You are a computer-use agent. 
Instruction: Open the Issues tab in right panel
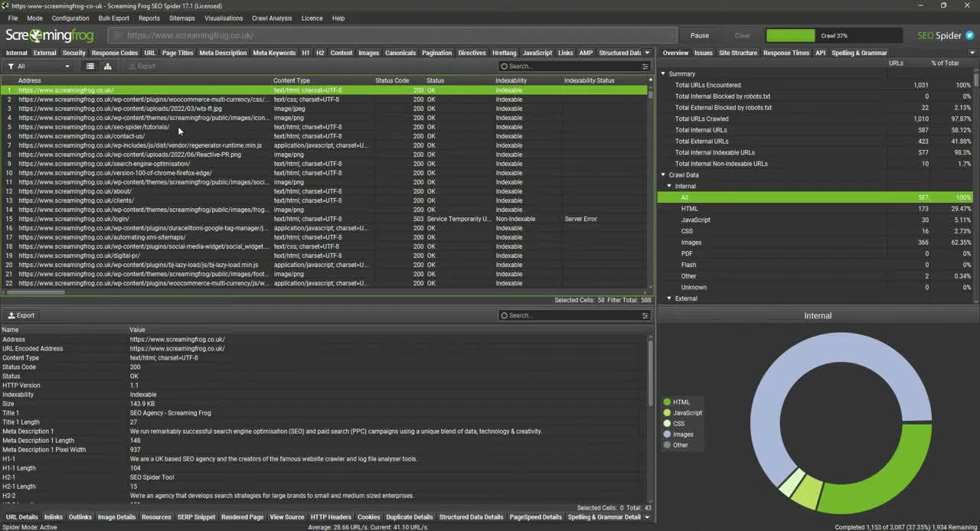[x=704, y=53]
